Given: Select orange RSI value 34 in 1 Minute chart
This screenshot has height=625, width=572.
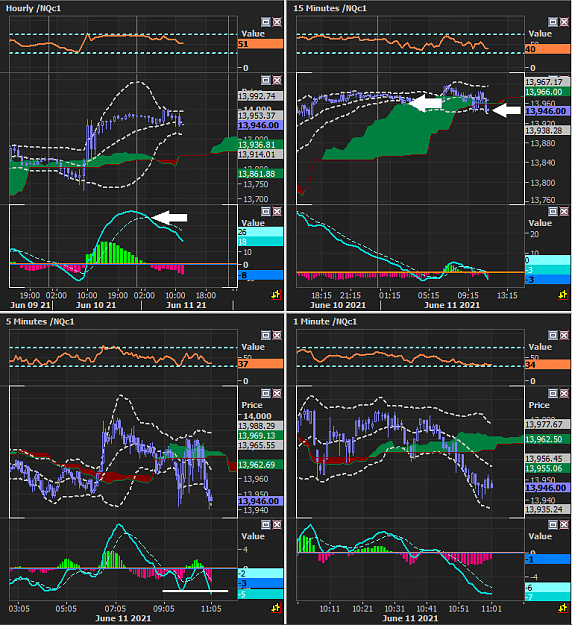Looking at the screenshot, I should 548,364.
